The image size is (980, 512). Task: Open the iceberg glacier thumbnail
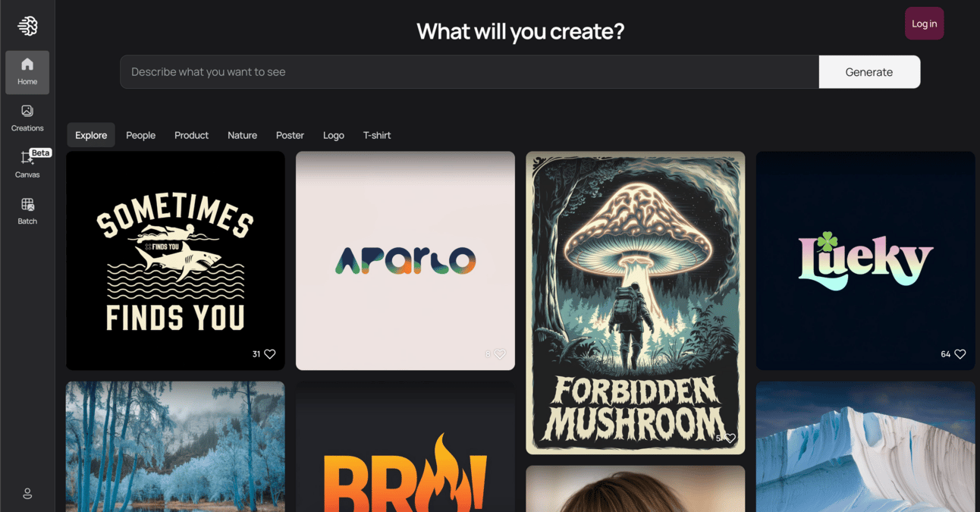865,447
